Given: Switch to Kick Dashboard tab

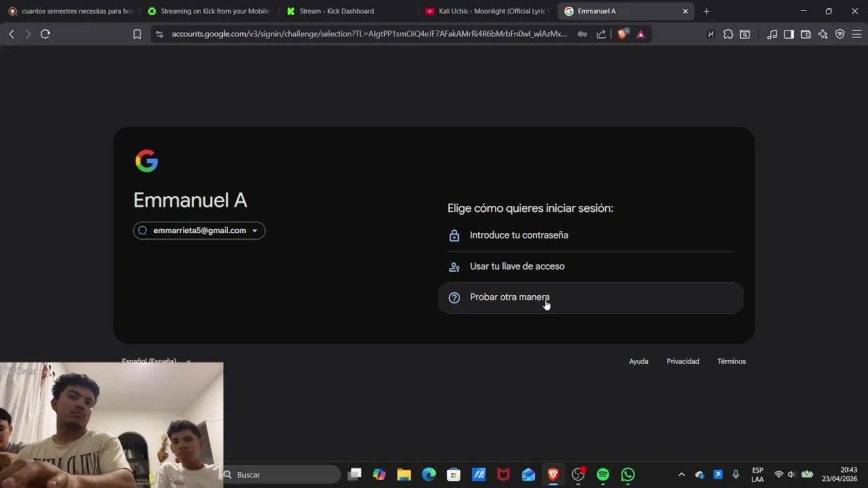Looking at the screenshot, I should [348, 11].
